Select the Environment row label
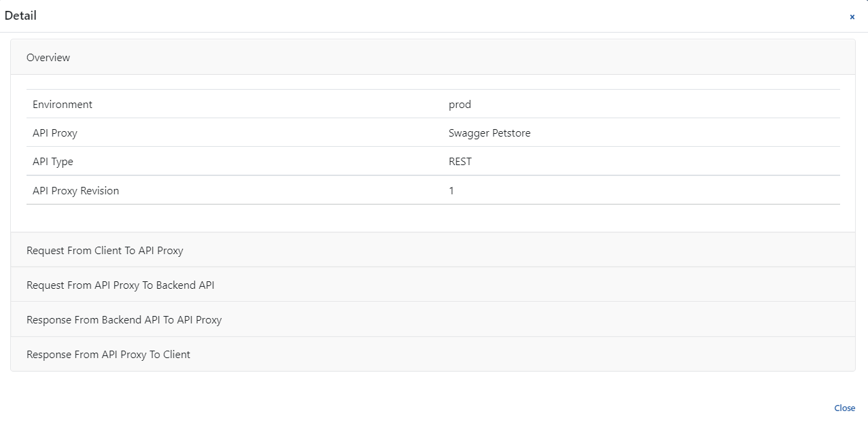Screen dimensions: 868x424 63,104
